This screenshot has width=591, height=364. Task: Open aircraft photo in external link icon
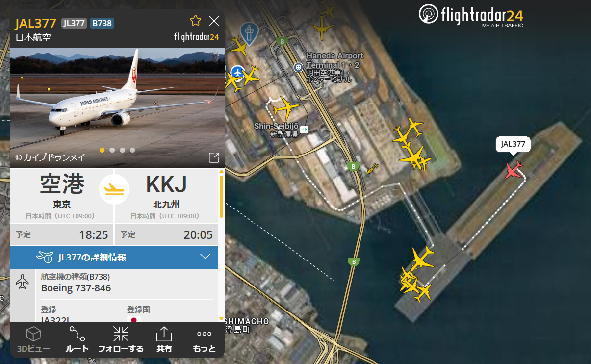pos(214,157)
